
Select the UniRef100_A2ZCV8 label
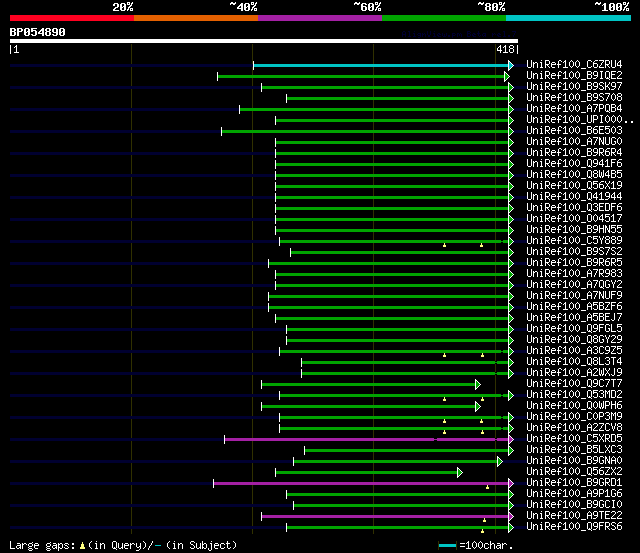point(574,428)
